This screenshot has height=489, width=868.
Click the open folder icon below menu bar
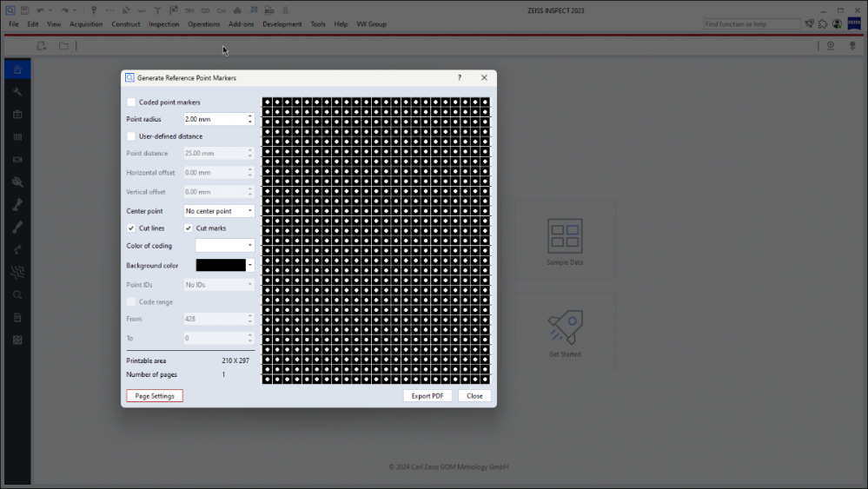[x=63, y=46]
